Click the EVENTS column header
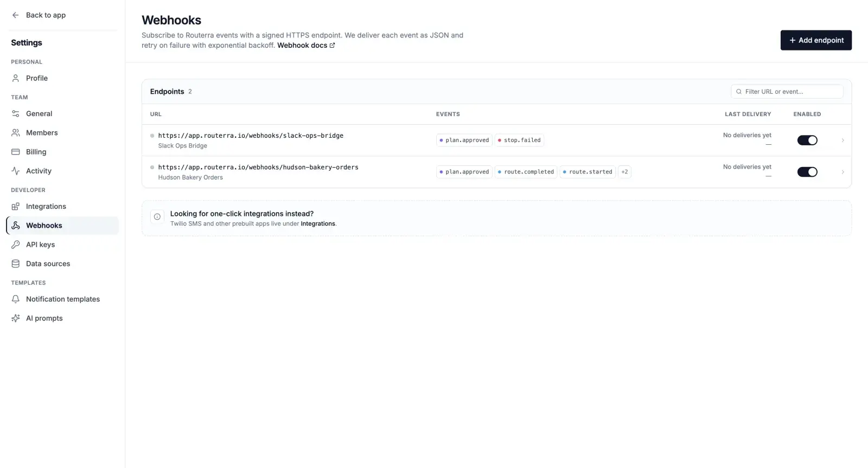The height and width of the screenshot is (468, 868). pyautogui.click(x=448, y=114)
